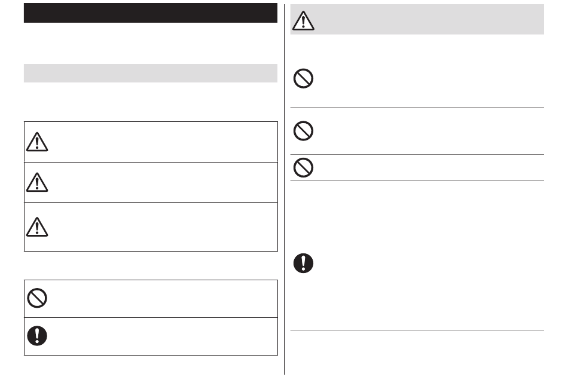Click the empty area of the gray warning banner
The image size is (568, 392).
point(429,20)
